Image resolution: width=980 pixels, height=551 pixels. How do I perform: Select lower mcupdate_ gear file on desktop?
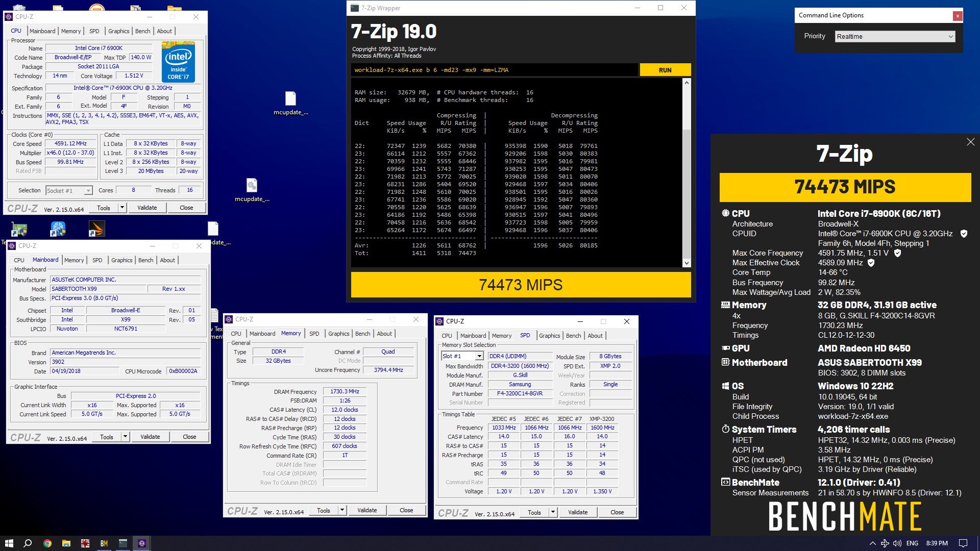point(252,190)
